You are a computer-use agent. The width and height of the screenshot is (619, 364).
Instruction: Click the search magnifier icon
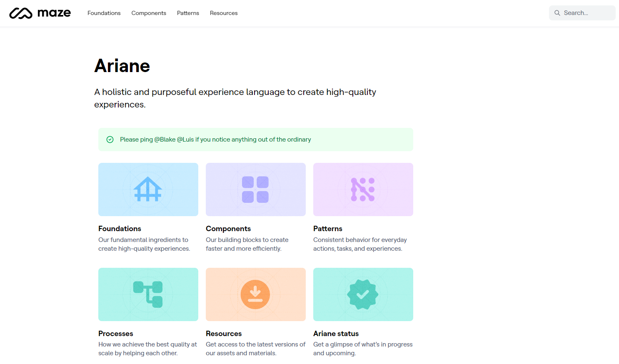pyautogui.click(x=557, y=13)
